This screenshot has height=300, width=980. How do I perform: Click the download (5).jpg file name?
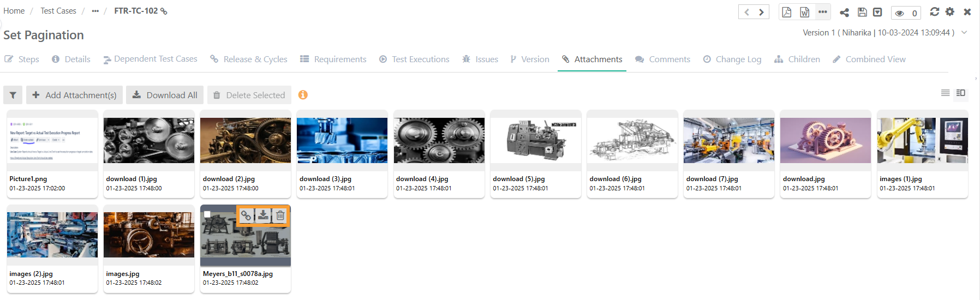click(519, 179)
